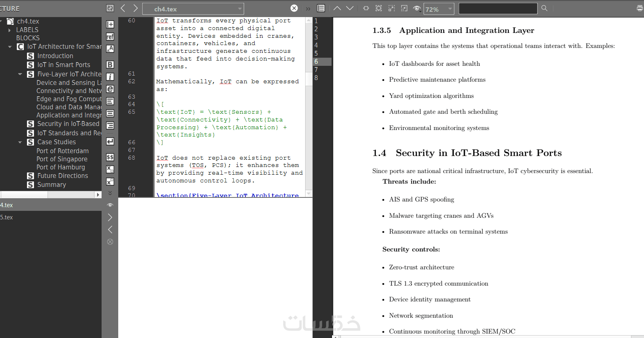Select Port of Rotterdam in structure
The height and width of the screenshot is (338, 644).
tap(63, 151)
